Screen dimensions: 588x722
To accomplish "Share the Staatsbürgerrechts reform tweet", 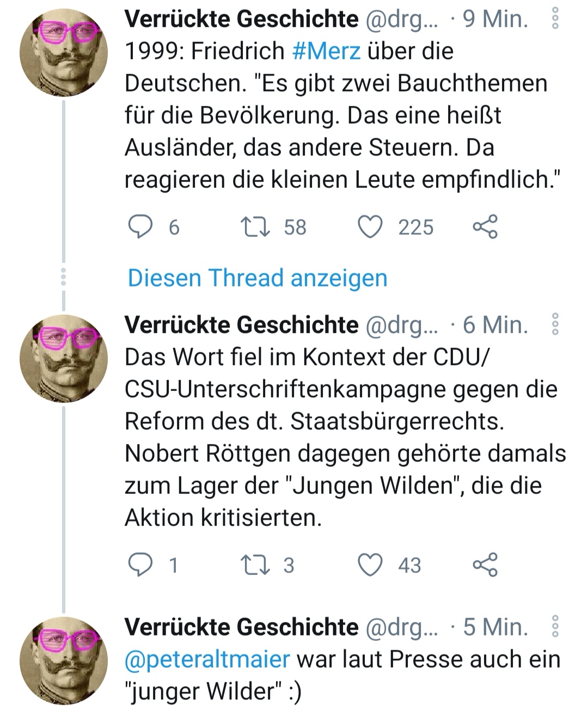I will coord(485,565).
